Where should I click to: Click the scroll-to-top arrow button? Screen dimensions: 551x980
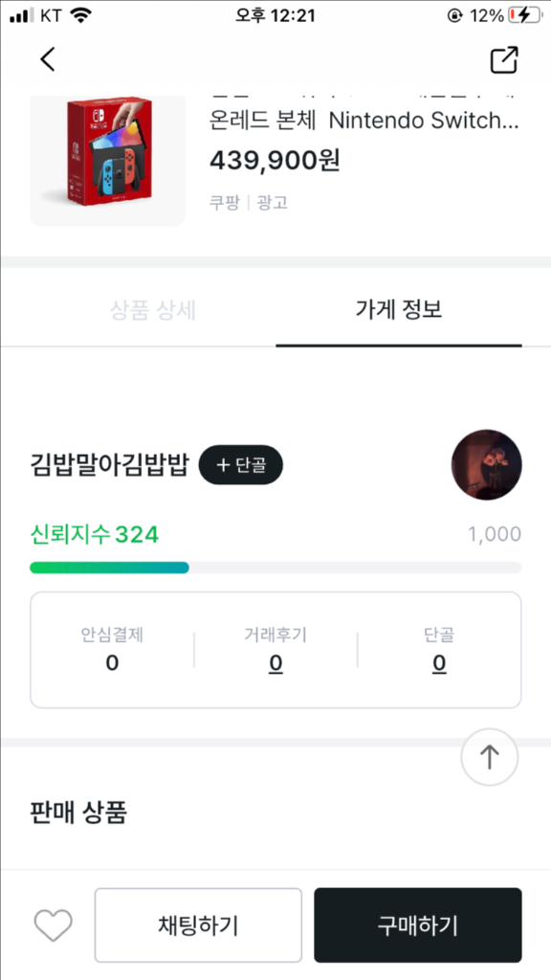pyautogui.click(x=489, y=757)
